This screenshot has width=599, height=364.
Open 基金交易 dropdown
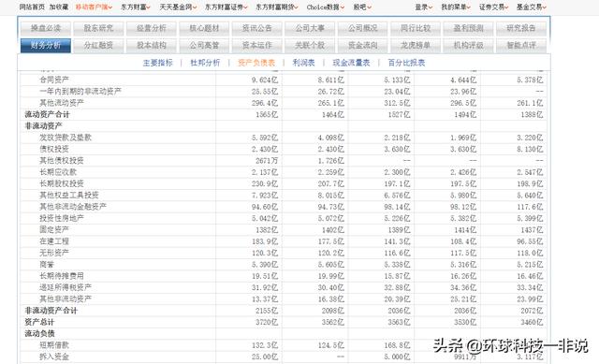[532, 7]
